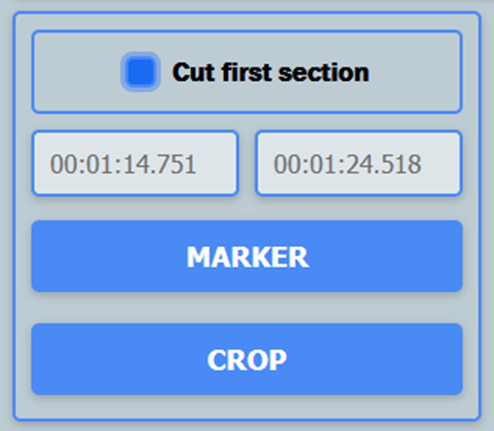494x431 pixels.
Task: Click the CROP button
Action: (x=247, y=359)
